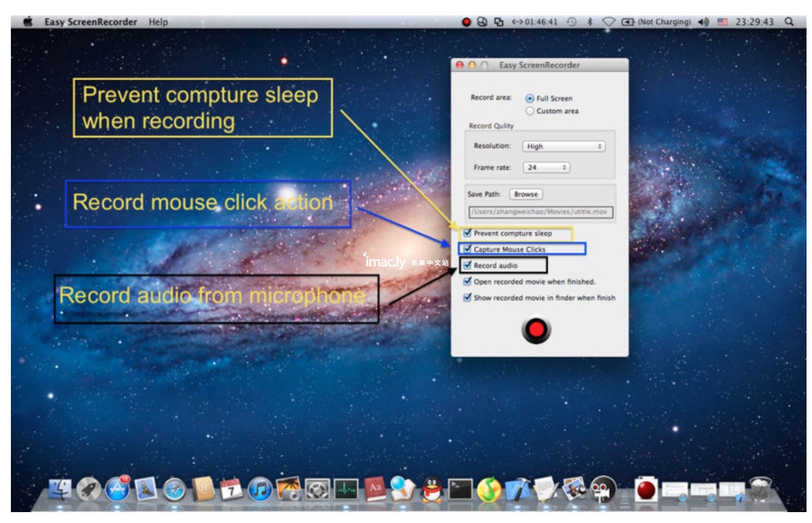Click the red record status icon in menu bar
Viewport: 812px width, 523px height.
pyautogui.click(x=466, y=22)
